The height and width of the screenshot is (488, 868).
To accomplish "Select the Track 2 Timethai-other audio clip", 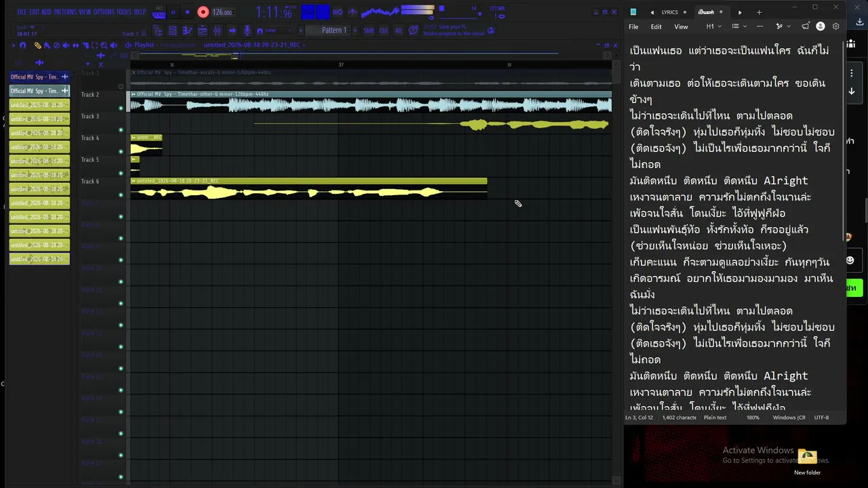I will 371,102.
